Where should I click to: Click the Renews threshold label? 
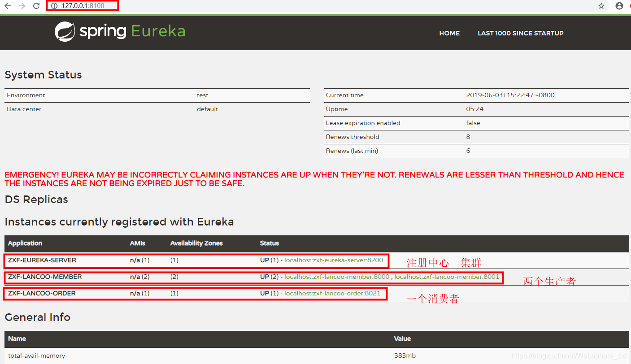coord(352,137)
